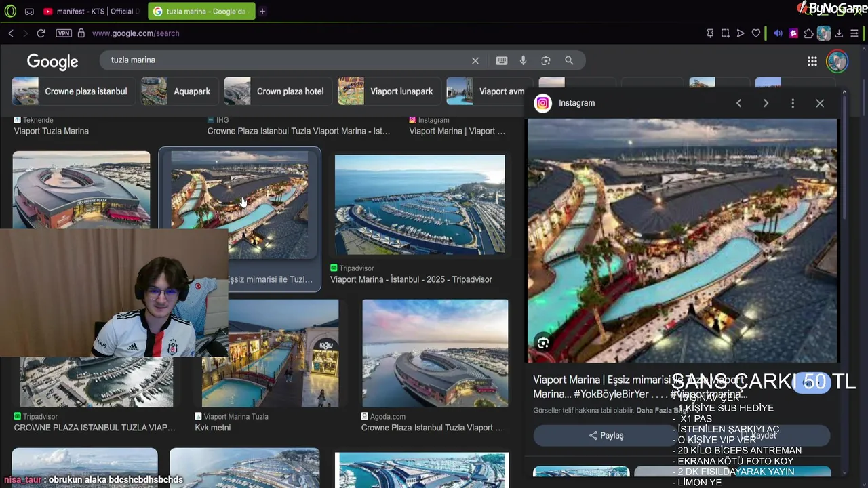This screenshot has width=868, height=488.
Task: Click the Opera Flow send icon
Action: pos(741,33)
